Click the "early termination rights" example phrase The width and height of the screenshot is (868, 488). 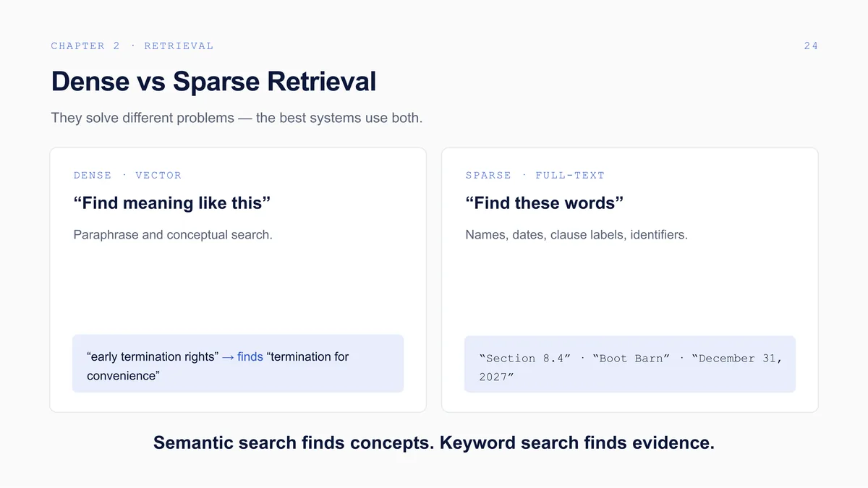(152, 356)
